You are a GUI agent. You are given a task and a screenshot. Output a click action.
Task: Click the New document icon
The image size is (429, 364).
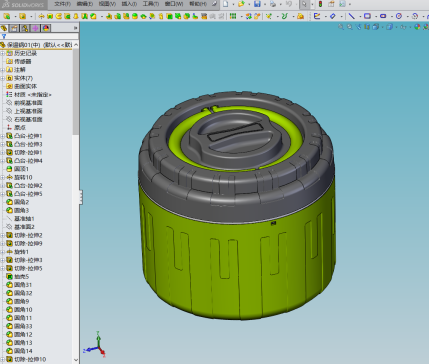coord(226,4)
